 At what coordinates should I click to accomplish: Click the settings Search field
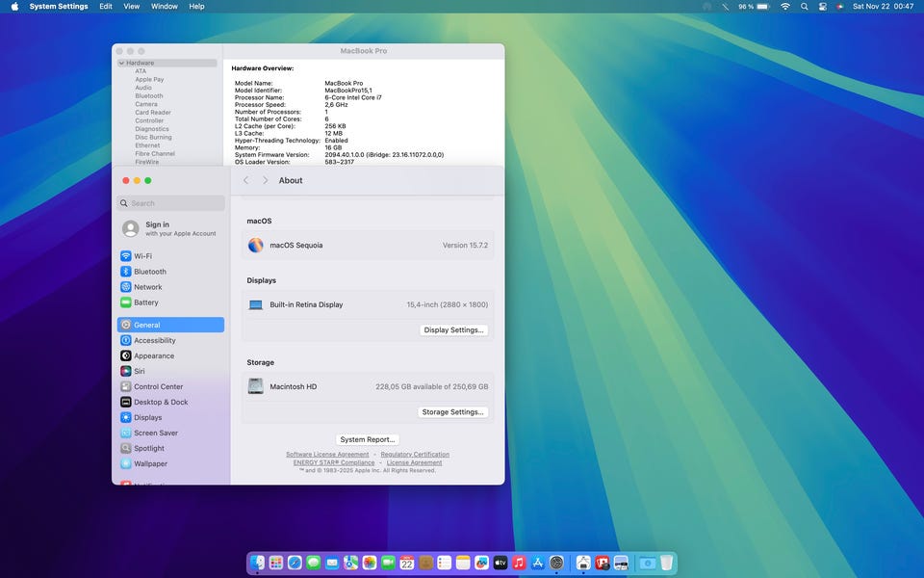pos(171,203)
